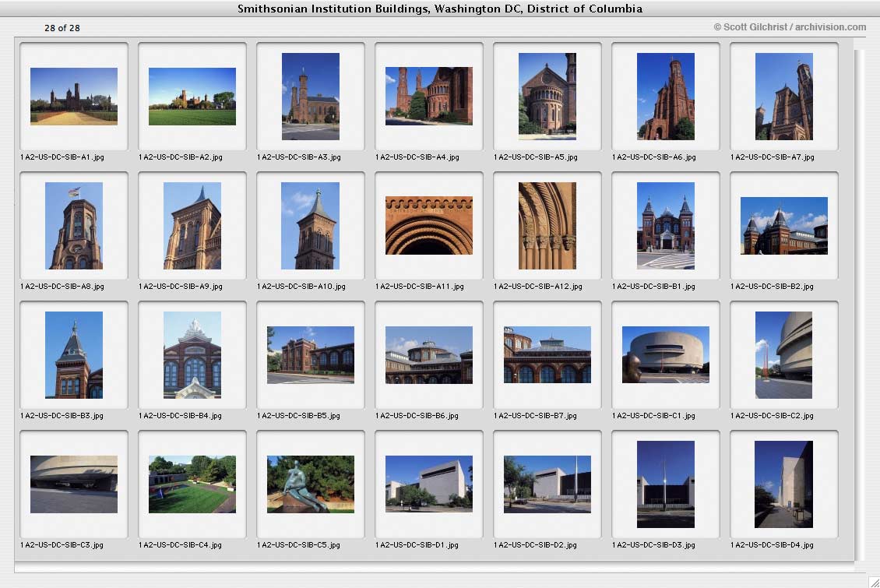Select thumbnail 1A2-US-DC-SIB-D1.jpg
The height and width of the screenshot is (588, 880).
point(429,484)
